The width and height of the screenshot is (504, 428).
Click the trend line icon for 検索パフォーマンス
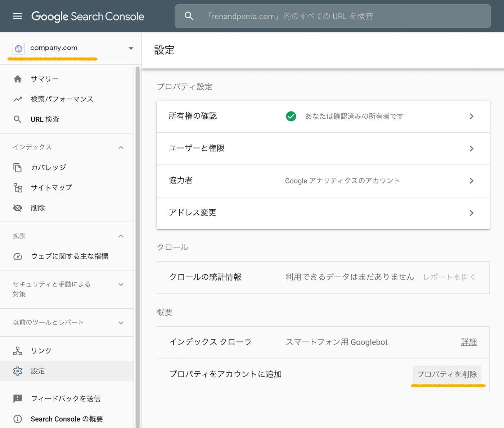point(18,99)
